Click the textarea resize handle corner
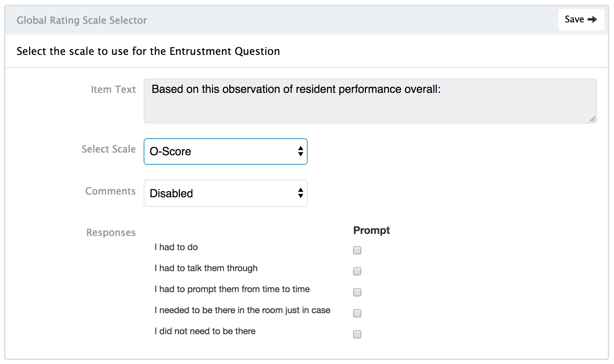 point(592,119)
